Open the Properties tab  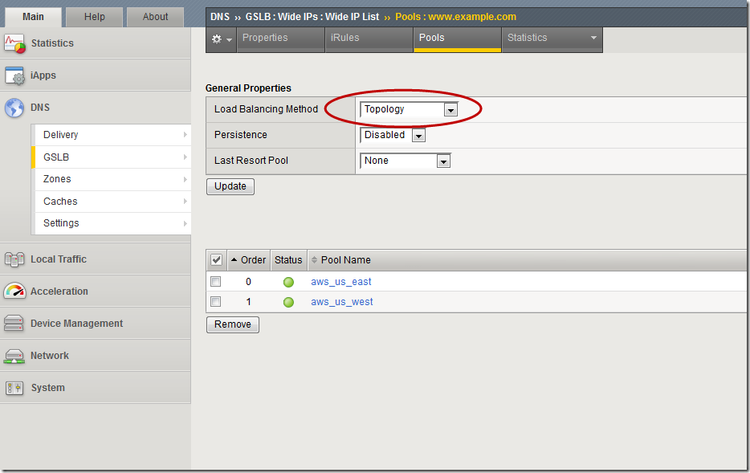point(280,40)
